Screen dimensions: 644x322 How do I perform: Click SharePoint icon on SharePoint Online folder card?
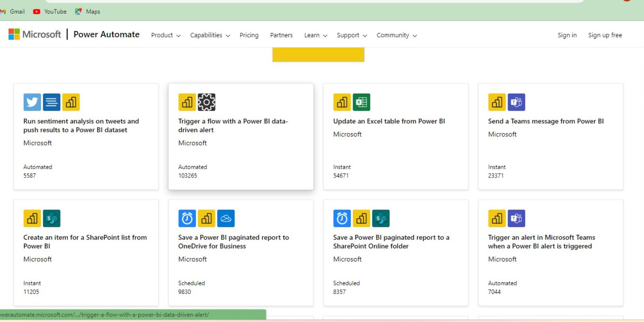tap(381, 218)
